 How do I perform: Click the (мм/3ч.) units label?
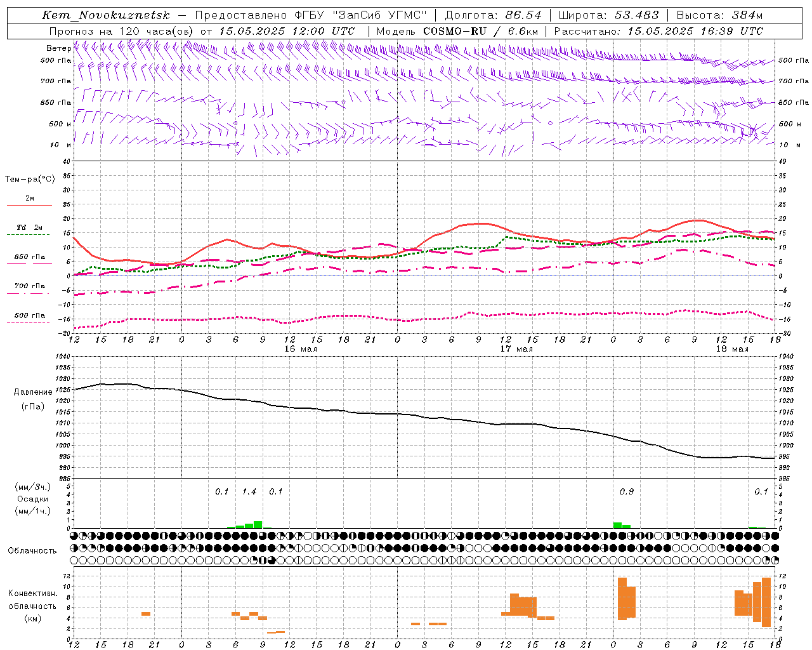pyautogui.click(x=33, y=487)
